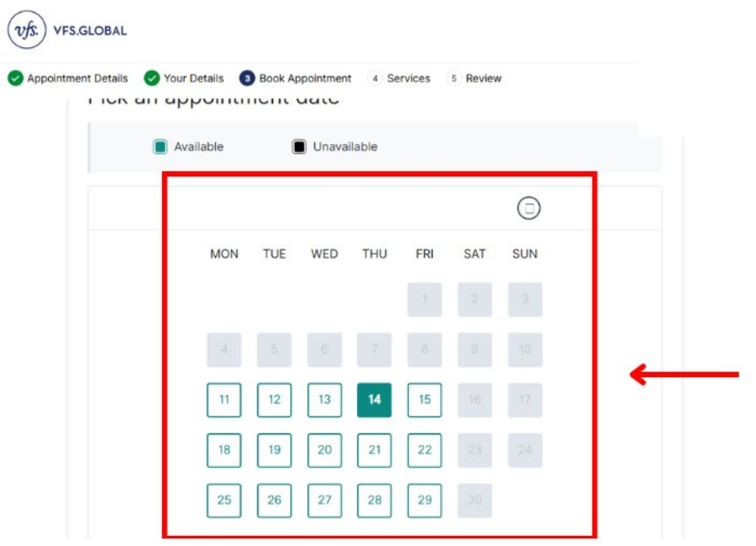
Task: Click the Appointment Details green checkmark
Action: (15, 78)
